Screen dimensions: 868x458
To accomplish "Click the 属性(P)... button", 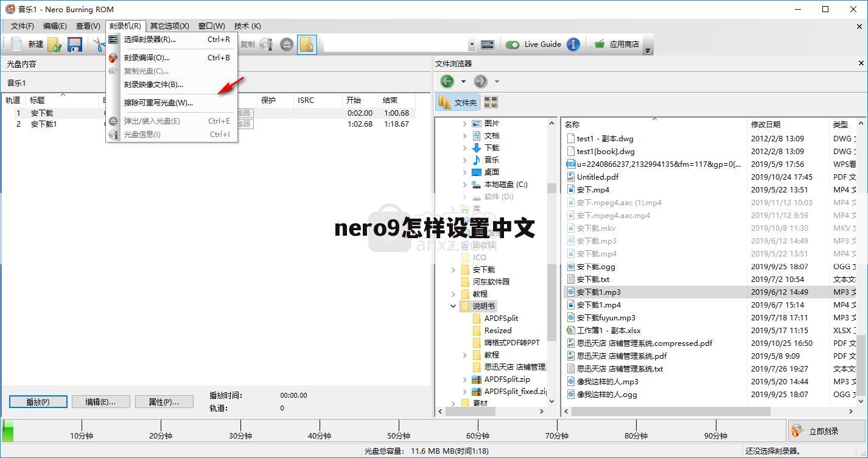I will pyautogui.click(x=164, y=402).
